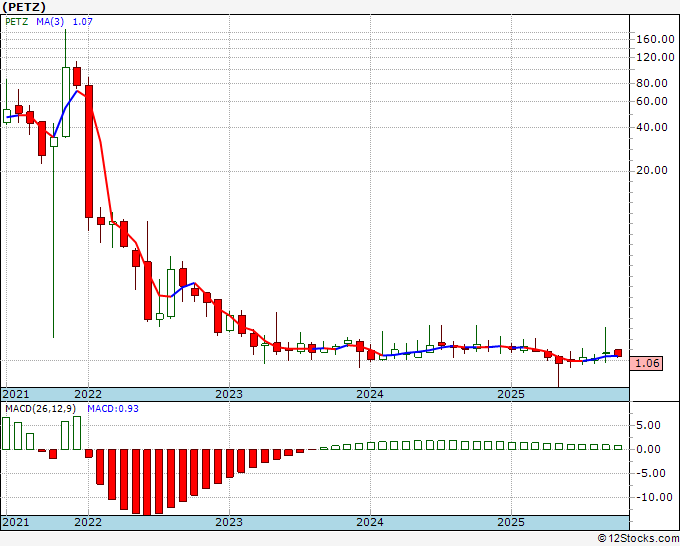Click the tallest green candlestick in late 2021
The height and width of the screenshot is (546, 680).
65,102
